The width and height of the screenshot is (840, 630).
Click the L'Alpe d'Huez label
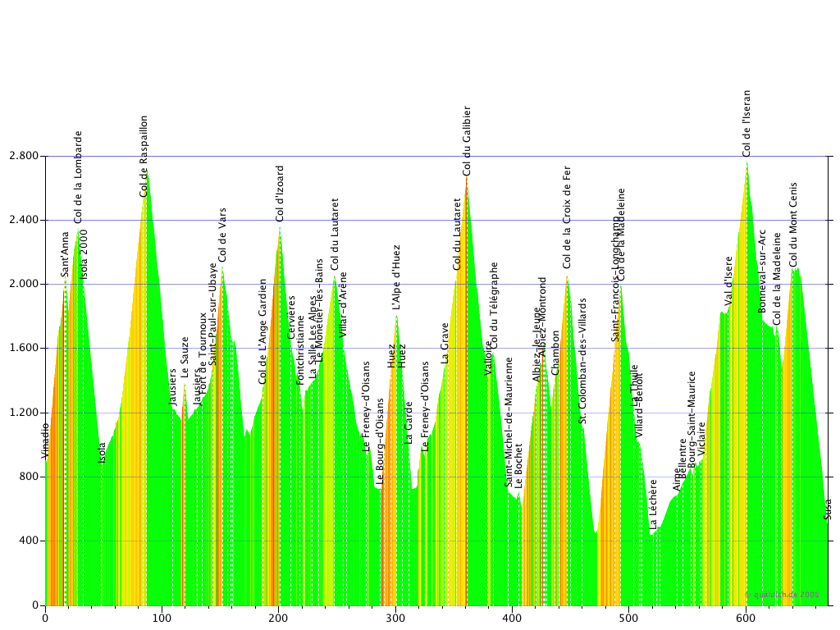coord(396,276)
